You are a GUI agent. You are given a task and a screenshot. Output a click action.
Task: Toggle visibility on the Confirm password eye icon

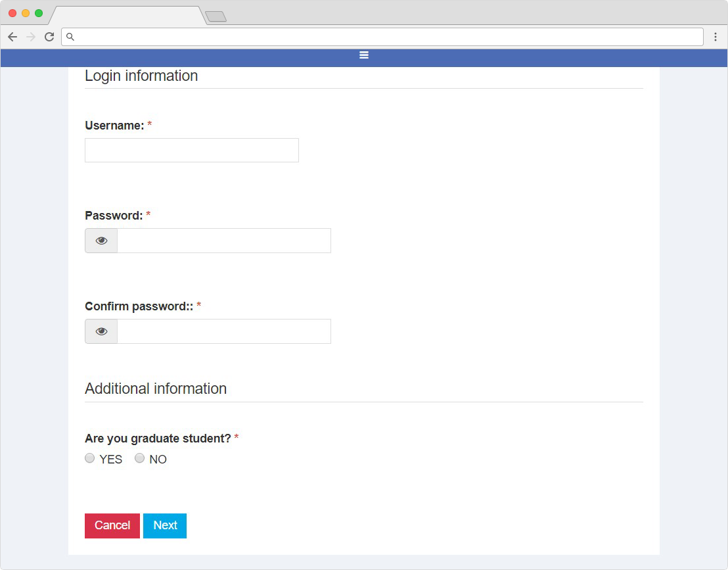101,331
